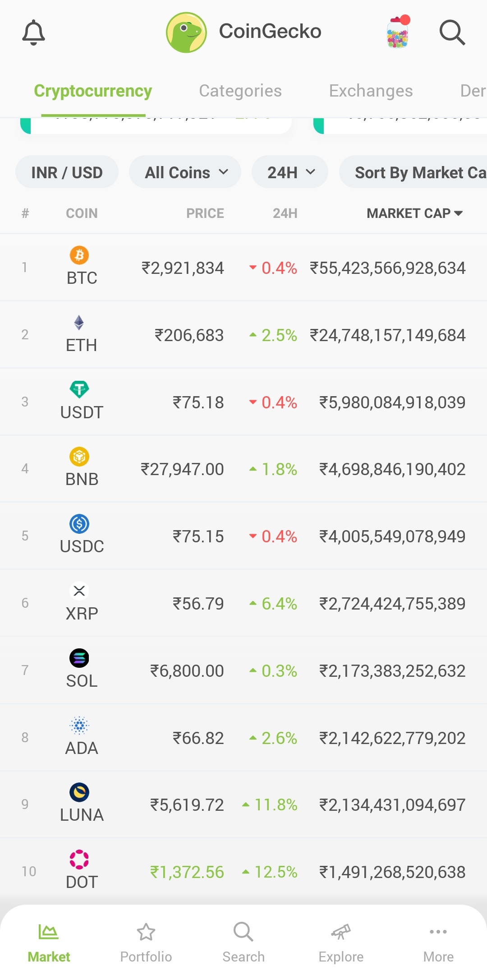Go to Explore telescope icon
The height and width of the screenshot is (980, 487).
coord(341,932)
